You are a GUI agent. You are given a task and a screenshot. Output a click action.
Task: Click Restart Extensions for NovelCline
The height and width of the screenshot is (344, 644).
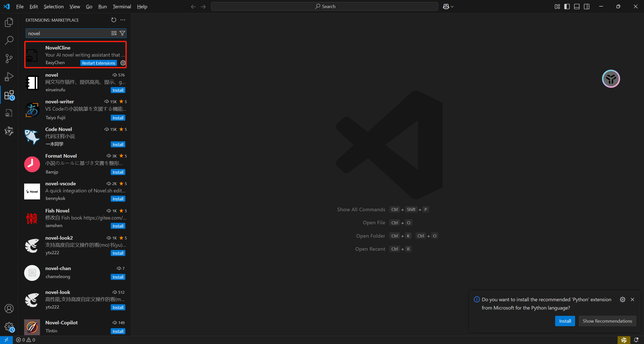tap(99, 63)
